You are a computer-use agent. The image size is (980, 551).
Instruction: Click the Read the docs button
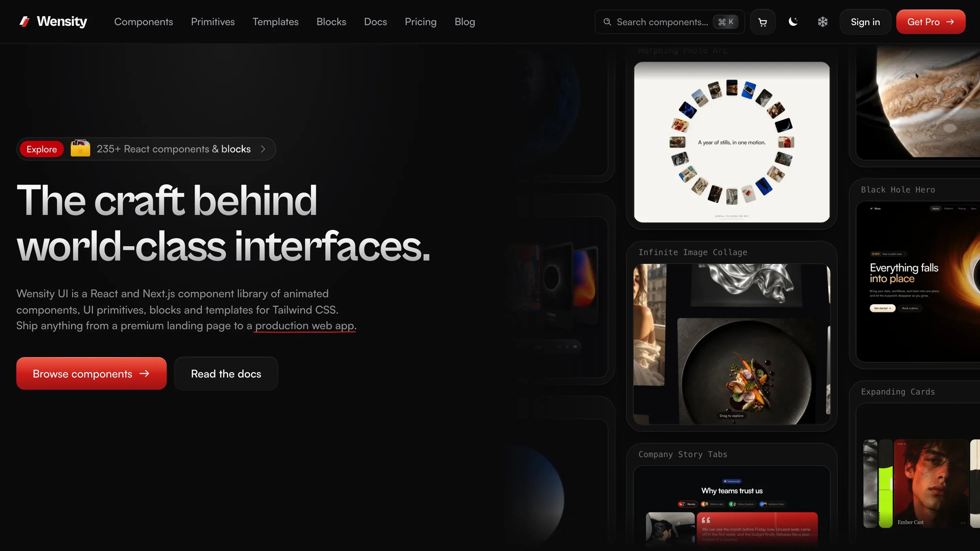(x=226, y=373)
